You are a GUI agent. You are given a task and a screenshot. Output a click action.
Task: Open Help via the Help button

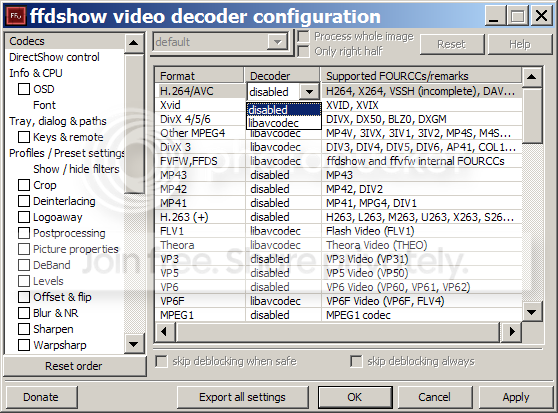(520, 44)
